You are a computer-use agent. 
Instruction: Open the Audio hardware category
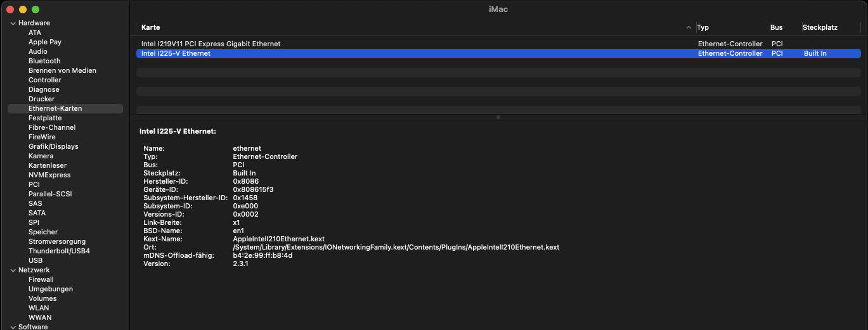(x=38, y=51)
